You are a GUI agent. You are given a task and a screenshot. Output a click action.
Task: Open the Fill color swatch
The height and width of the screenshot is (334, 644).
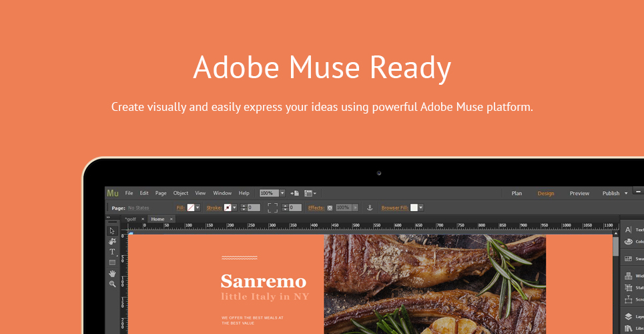[x=191, y=208]
